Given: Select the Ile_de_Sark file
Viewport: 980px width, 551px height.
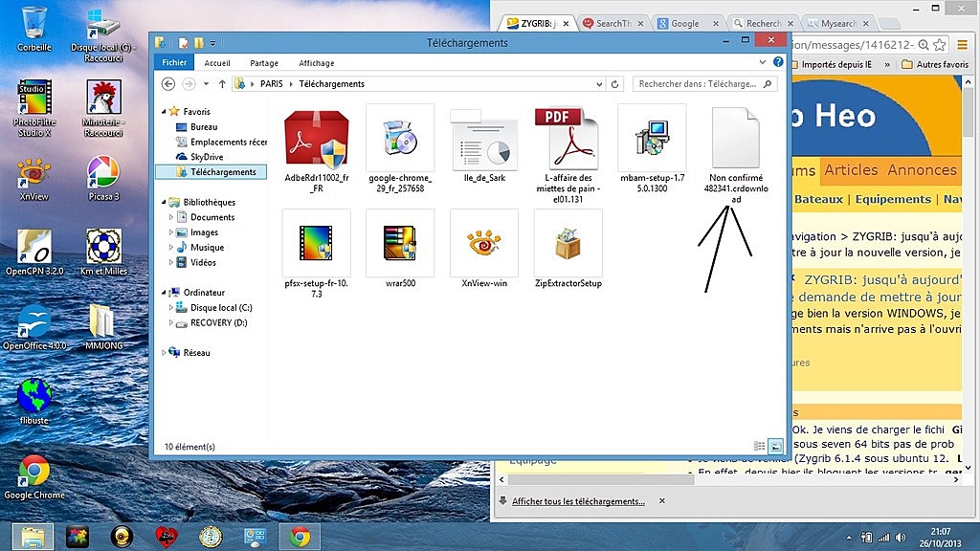Looking at the screenshot, I should tap(483, 145).
